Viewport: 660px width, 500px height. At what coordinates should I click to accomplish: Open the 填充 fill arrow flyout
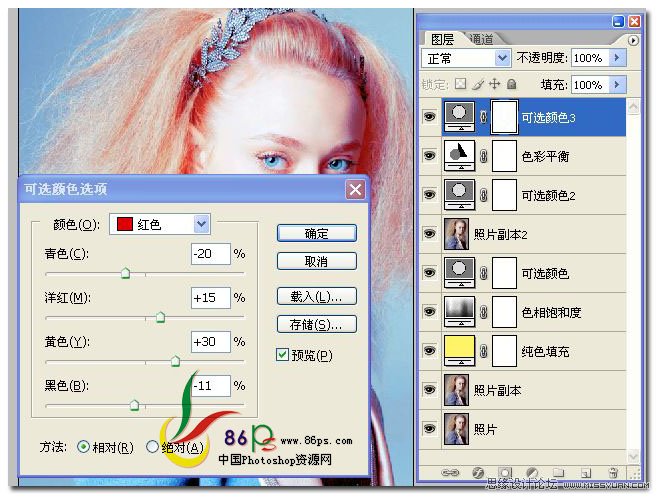point(617,85)
